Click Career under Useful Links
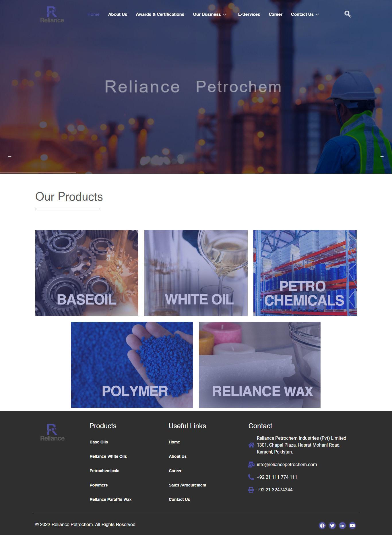Image resolution: width=392 pixels, height=535 pixels. (175, 471)
